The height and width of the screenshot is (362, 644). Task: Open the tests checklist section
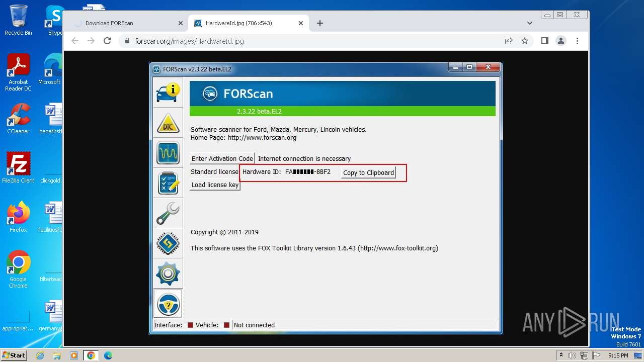click(168, 183)
